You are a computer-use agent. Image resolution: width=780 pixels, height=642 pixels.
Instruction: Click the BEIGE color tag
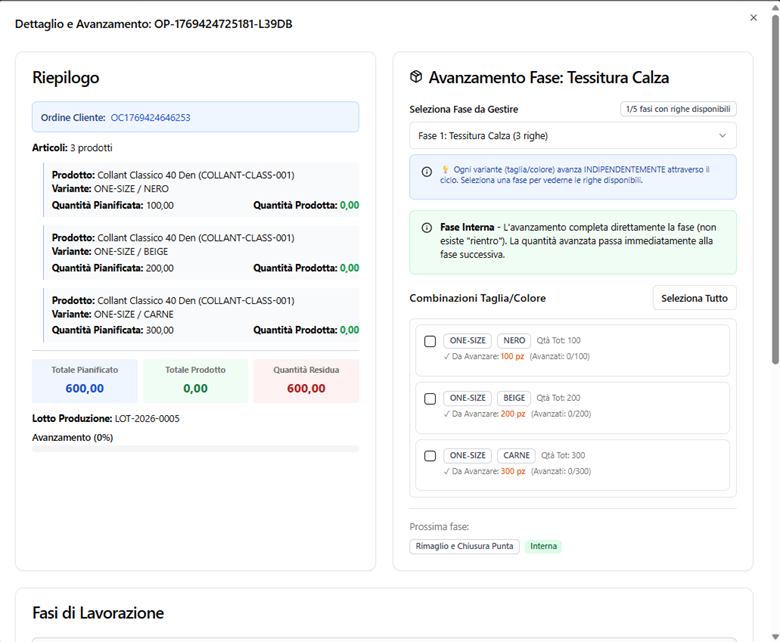(514, 398)
